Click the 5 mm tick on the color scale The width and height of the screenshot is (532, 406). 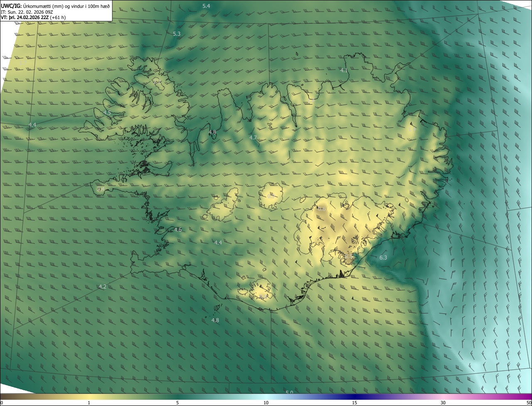click(177, 403)
